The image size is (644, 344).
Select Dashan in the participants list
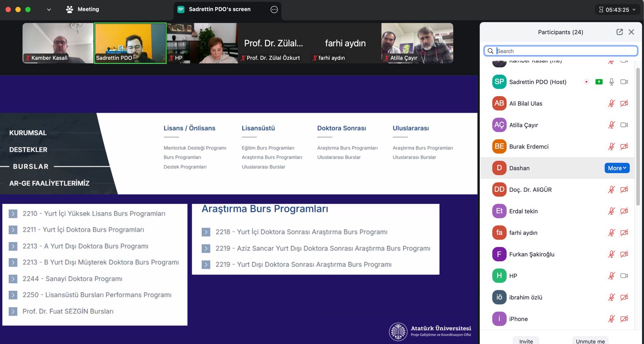[519, 168]
